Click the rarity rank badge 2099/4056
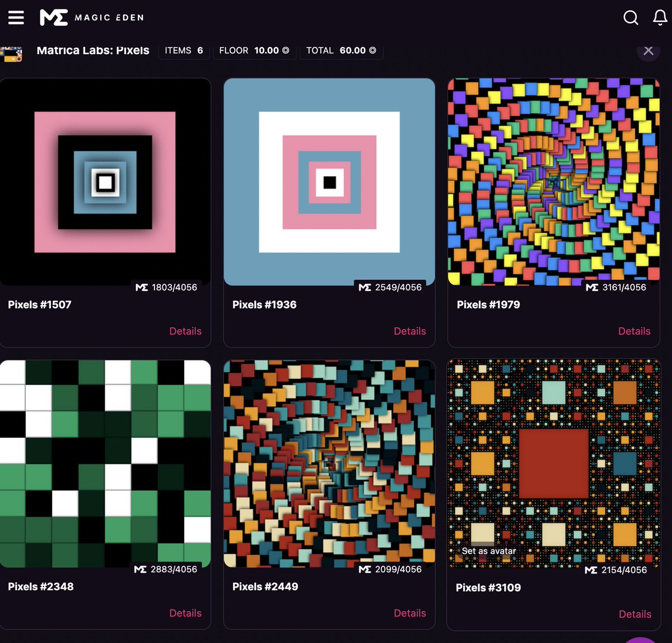Viewport: 672px width, 643px height. 390,569
